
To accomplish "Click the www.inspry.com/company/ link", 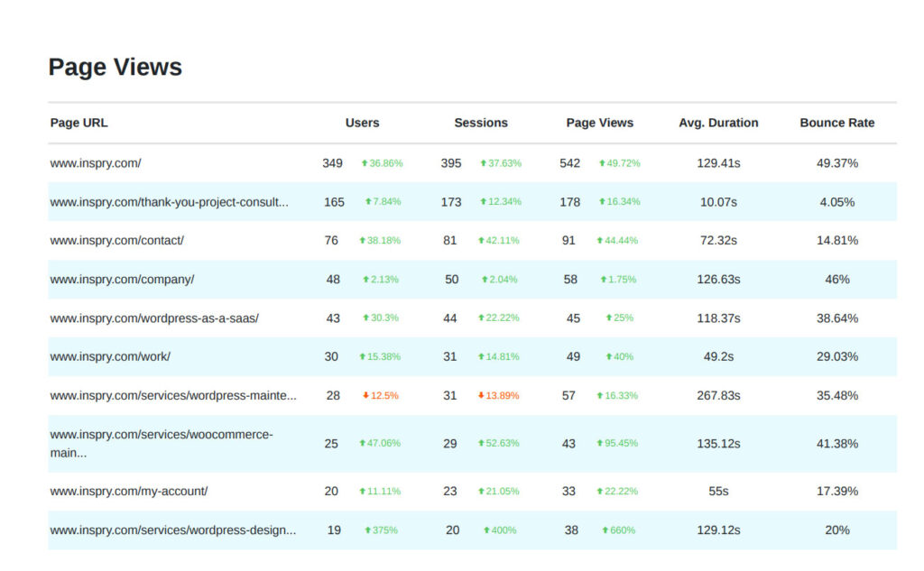I will point(122,280).
